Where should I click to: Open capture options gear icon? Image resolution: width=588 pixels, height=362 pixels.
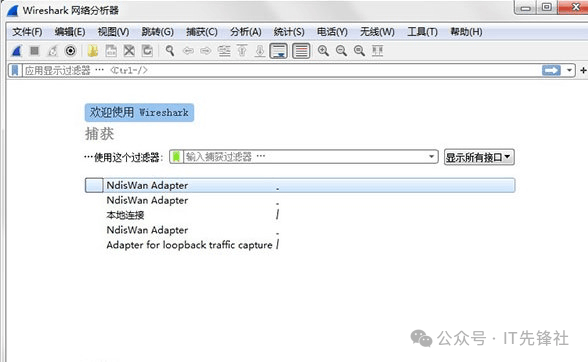[x=70, y=51]
